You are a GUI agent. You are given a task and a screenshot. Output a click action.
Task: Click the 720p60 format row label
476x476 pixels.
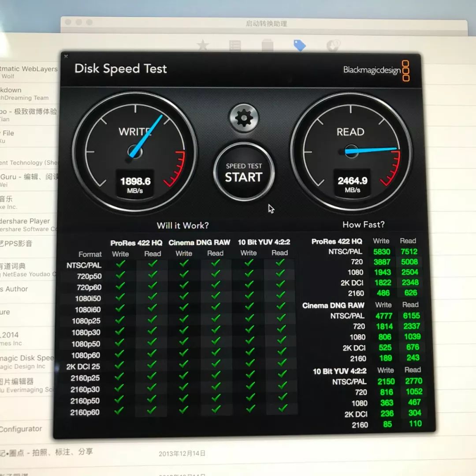point(89,287)
